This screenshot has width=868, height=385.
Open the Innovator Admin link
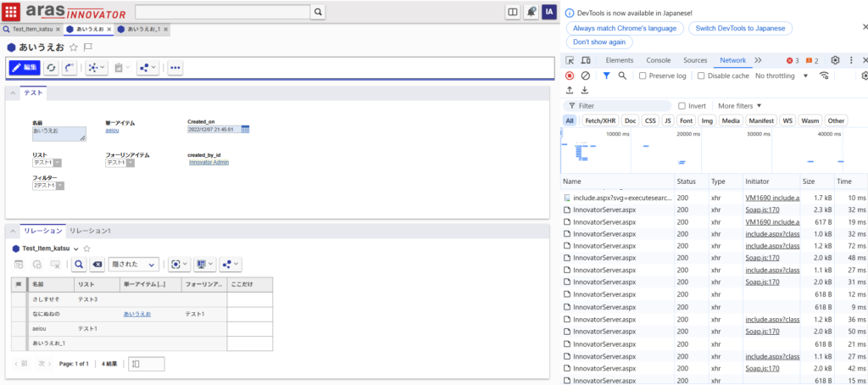[209, 162]
